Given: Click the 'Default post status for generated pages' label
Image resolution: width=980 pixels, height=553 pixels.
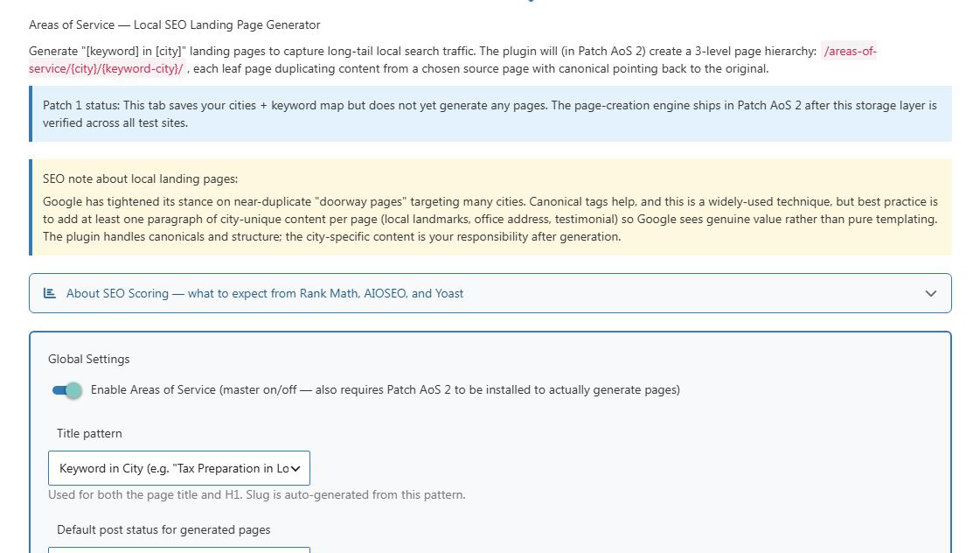Looking at the screenshot, I should point(163,530).
